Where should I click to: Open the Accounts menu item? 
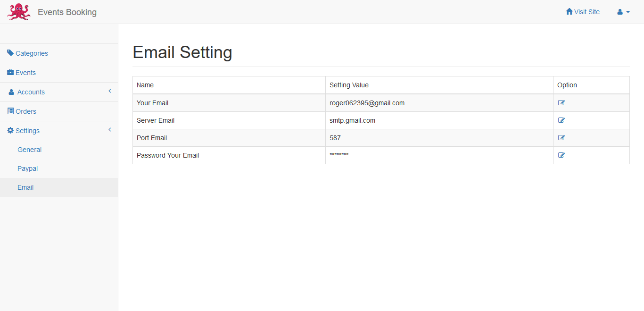(31, 92)
